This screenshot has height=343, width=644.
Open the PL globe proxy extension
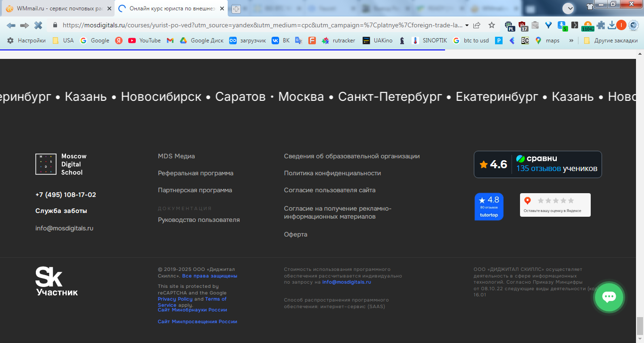click(x=509, y=26)
